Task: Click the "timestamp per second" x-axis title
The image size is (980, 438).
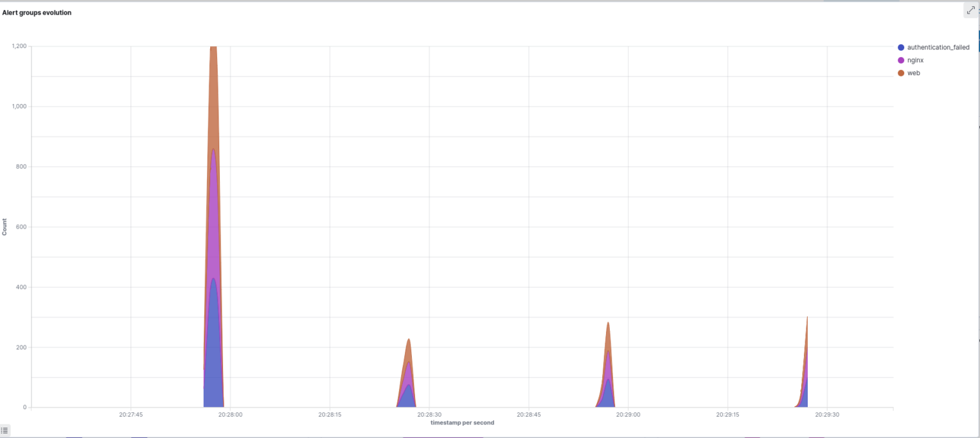Action: point(462,423)
